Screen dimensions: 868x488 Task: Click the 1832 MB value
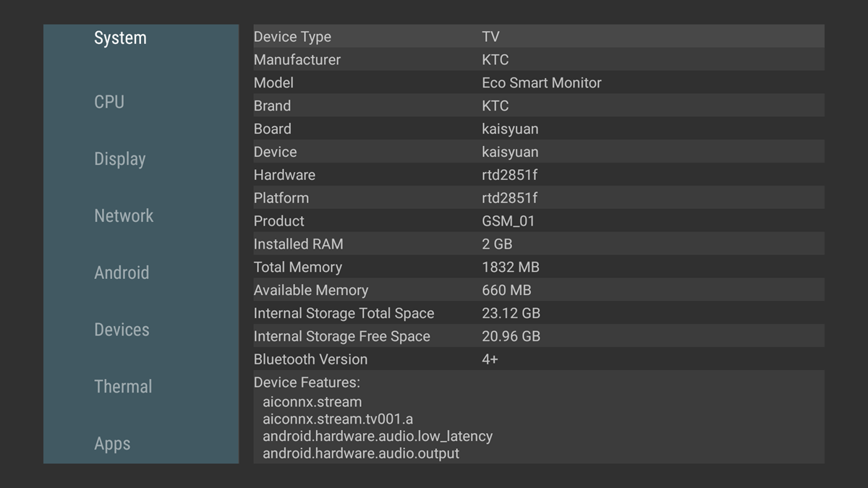coord(511,268)
